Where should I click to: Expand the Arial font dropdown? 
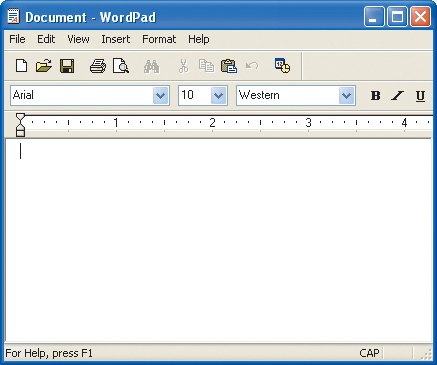coord(161,96)
